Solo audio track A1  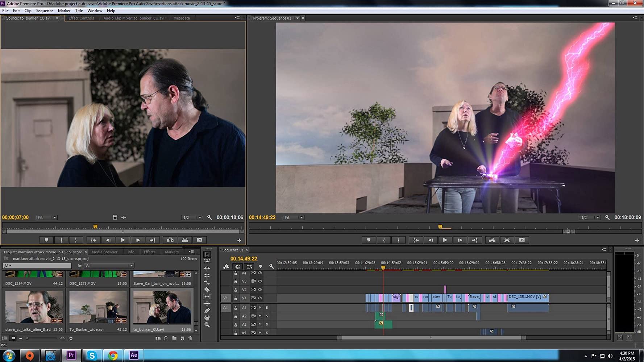point(267,308)
